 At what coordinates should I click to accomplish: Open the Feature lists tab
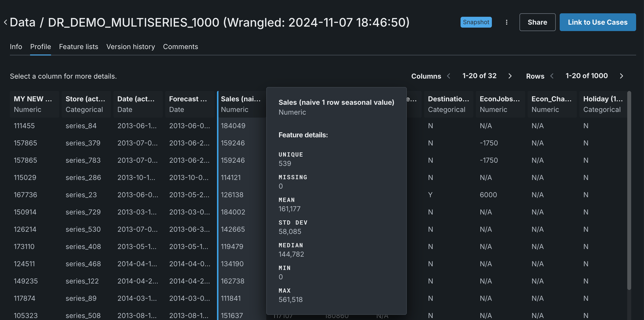(78, 47)
